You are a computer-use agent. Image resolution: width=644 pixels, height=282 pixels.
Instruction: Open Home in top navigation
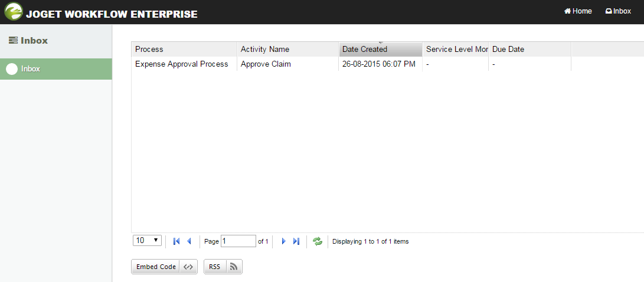[x=578, y=11]
